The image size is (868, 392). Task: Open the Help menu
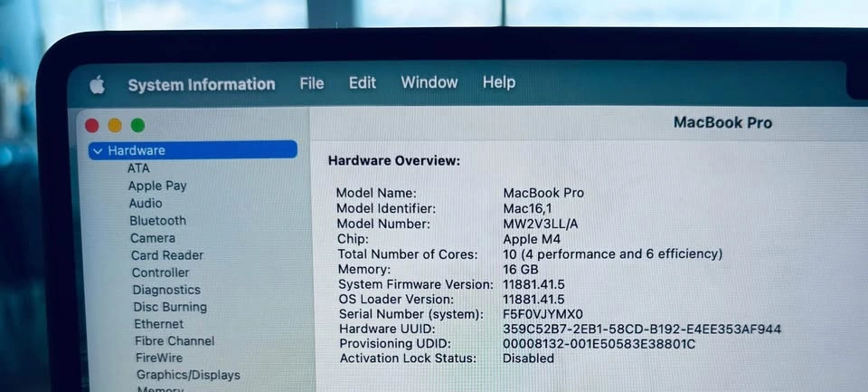pos(498,82)
